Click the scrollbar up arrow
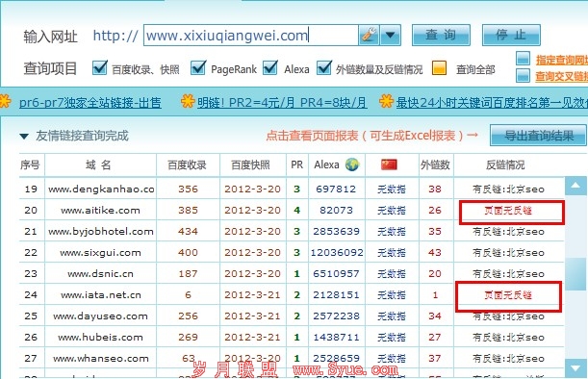The width and height of the screenshot is (588, 379). click(575, 186)
